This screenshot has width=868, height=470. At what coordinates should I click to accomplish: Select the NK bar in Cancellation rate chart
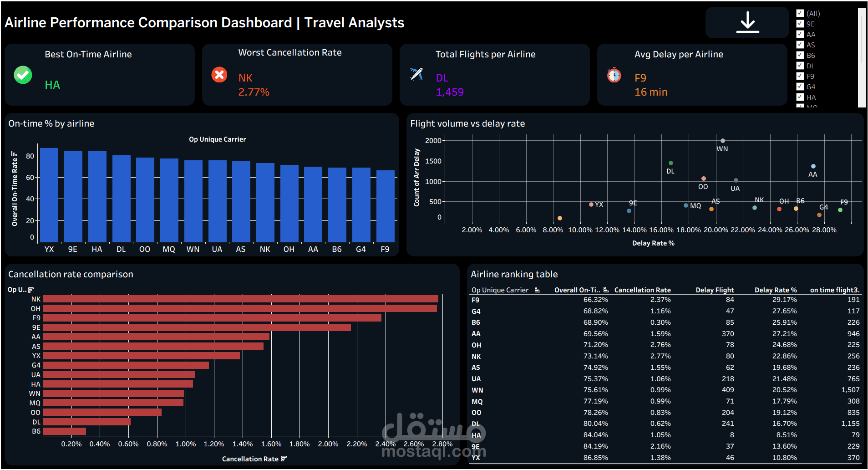click(241, 299)
